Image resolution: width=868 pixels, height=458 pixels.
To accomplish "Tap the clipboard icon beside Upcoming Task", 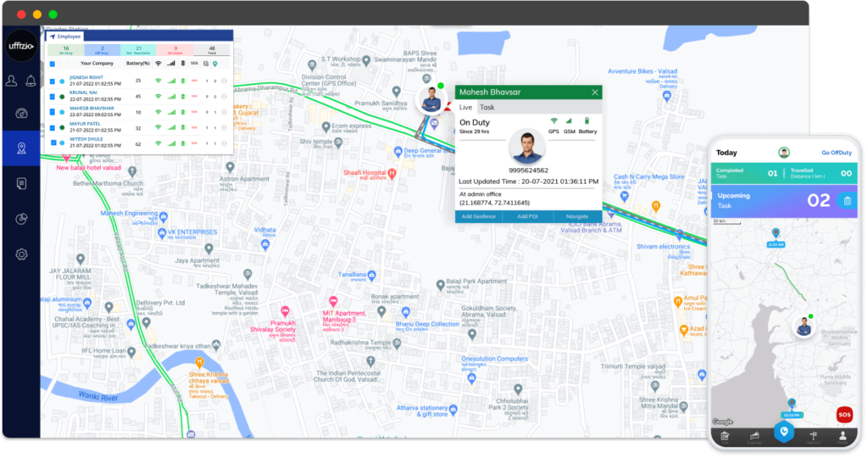I will tap(848, 200).
